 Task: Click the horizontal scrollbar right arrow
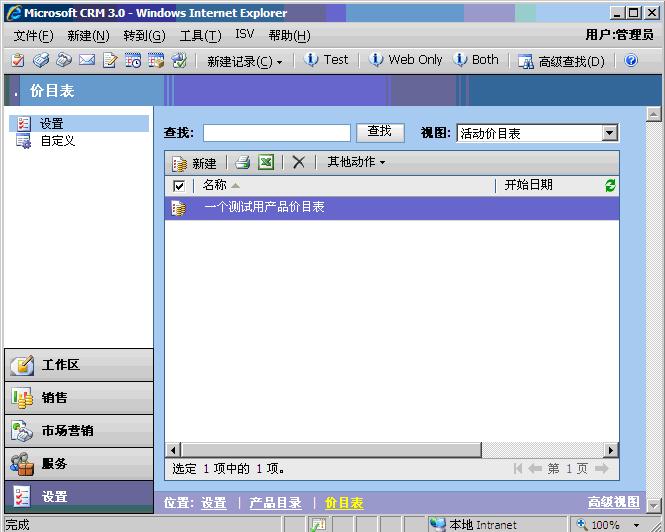coord(611,450)
